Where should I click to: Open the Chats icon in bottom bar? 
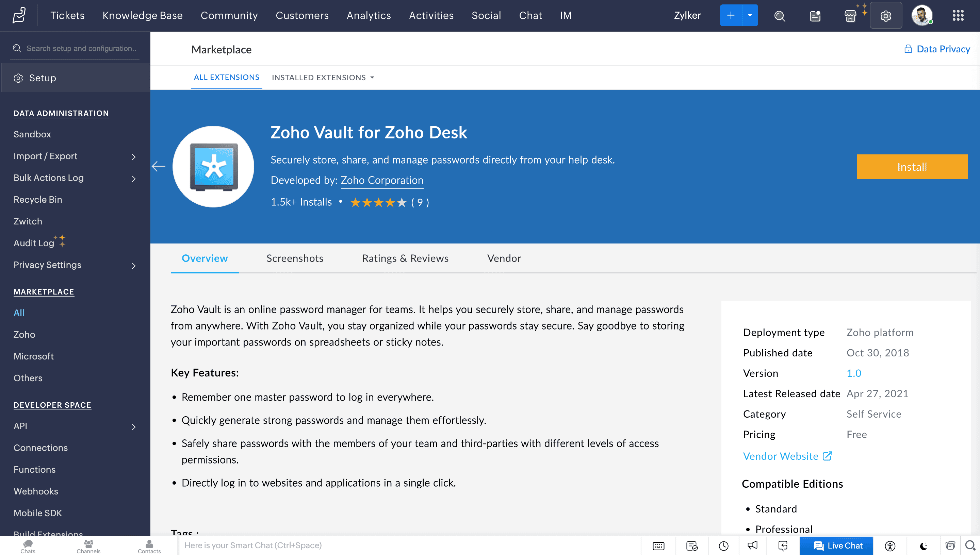(x=28, y=546)
